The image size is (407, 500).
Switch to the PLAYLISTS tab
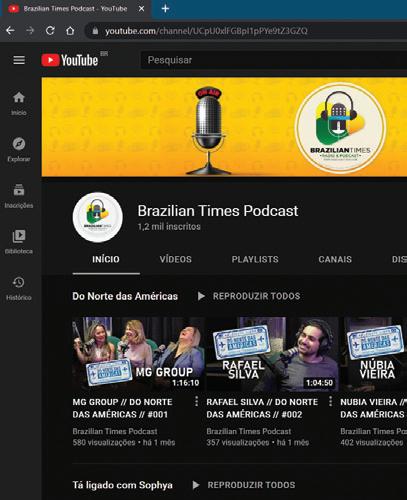pyautogui.click(x=255, y=259)
